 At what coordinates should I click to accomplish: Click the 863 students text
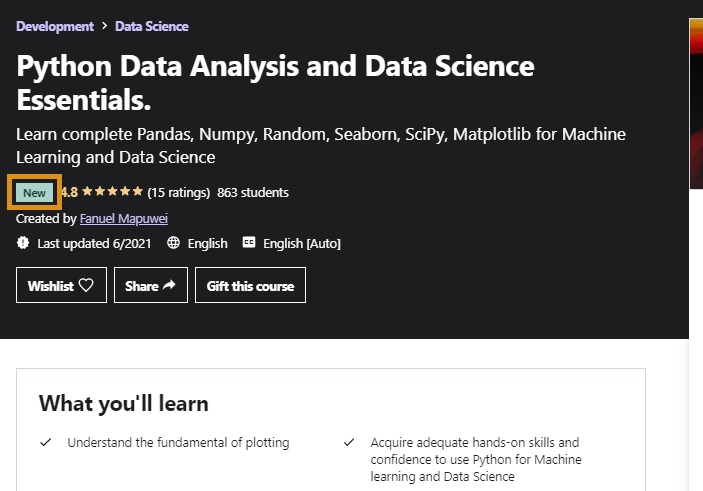click(253, 192)
